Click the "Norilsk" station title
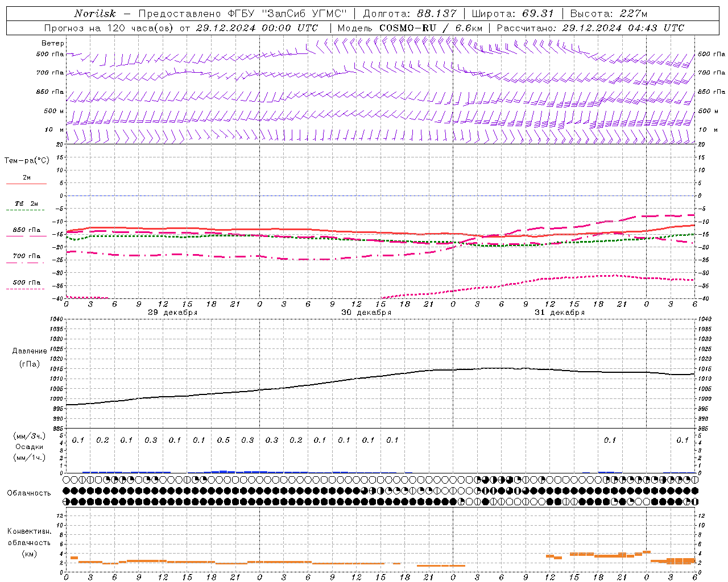This screenshot has width=728, height=582. tap(95, 14)
